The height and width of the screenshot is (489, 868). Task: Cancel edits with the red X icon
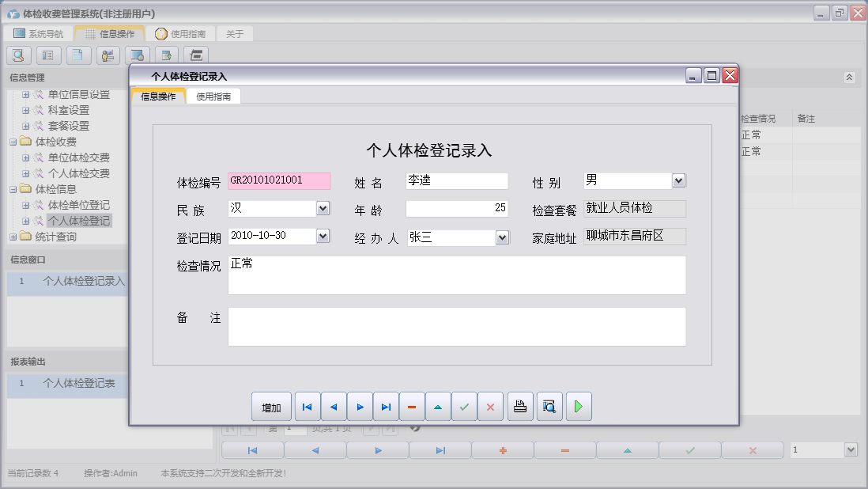(x=491, y=406)
